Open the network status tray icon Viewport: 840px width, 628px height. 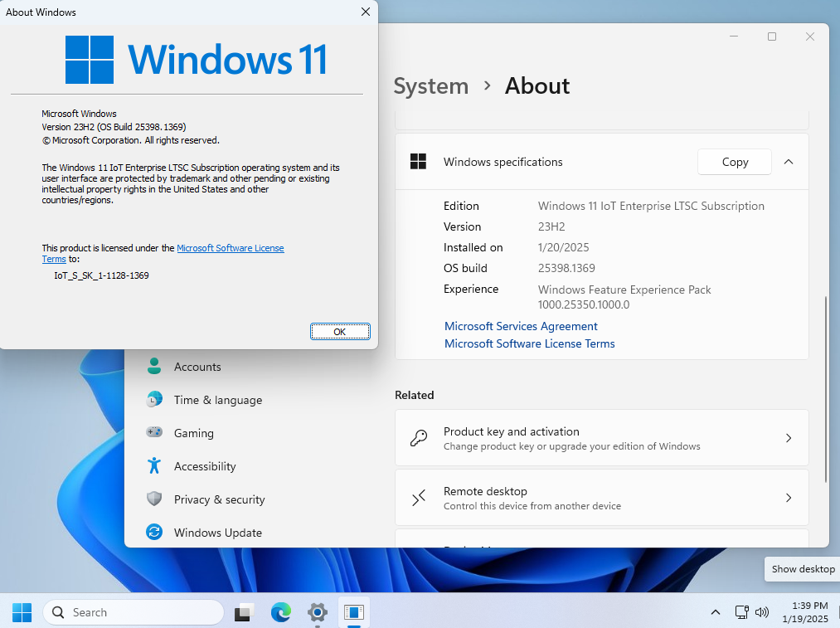[x=741, y=612]
